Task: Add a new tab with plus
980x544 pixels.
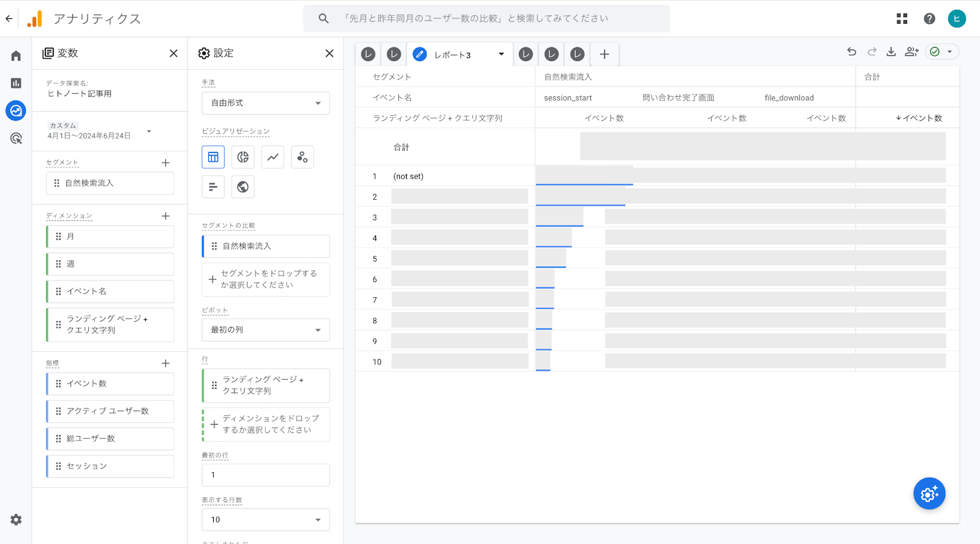Action: pos(605,55)
